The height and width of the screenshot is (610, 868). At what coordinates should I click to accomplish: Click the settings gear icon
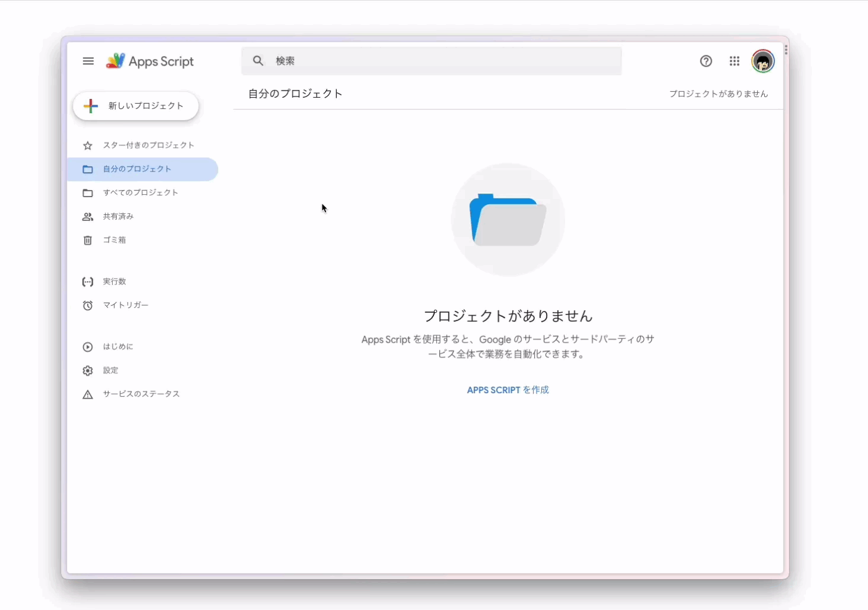88,371
